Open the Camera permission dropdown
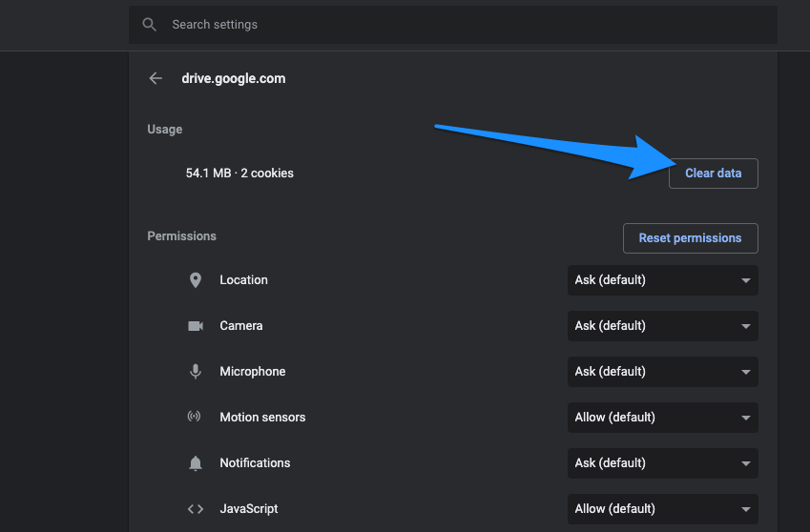810x532 pixels. [663, 326]
